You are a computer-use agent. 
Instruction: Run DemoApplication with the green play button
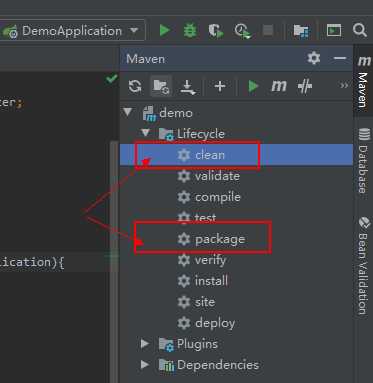(164, 30)
